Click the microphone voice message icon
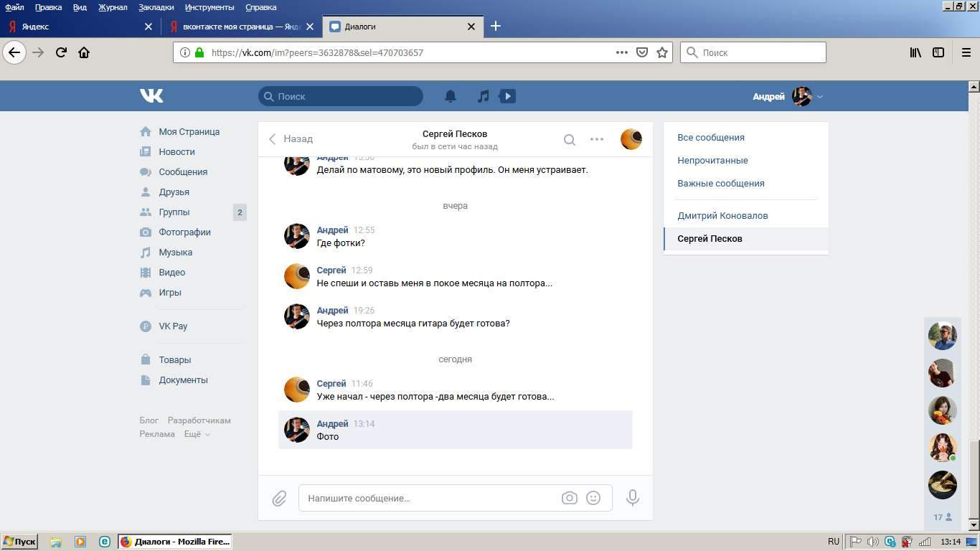 click(632, 498)
